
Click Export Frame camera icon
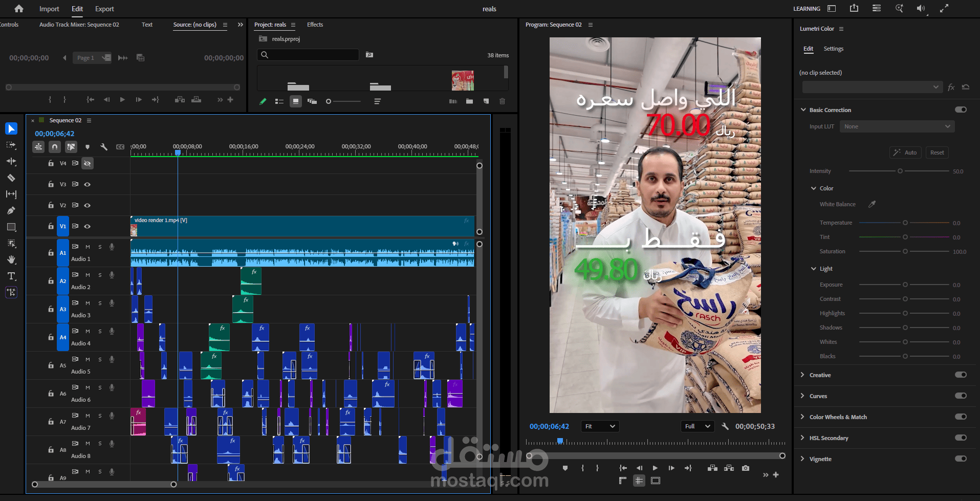coord(746,468)
